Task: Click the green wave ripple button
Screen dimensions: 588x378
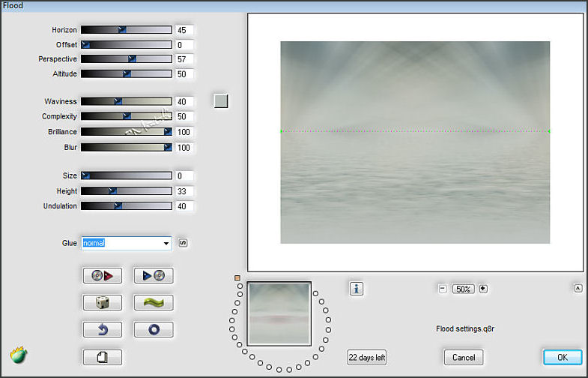Action: [x=154, y=302]
